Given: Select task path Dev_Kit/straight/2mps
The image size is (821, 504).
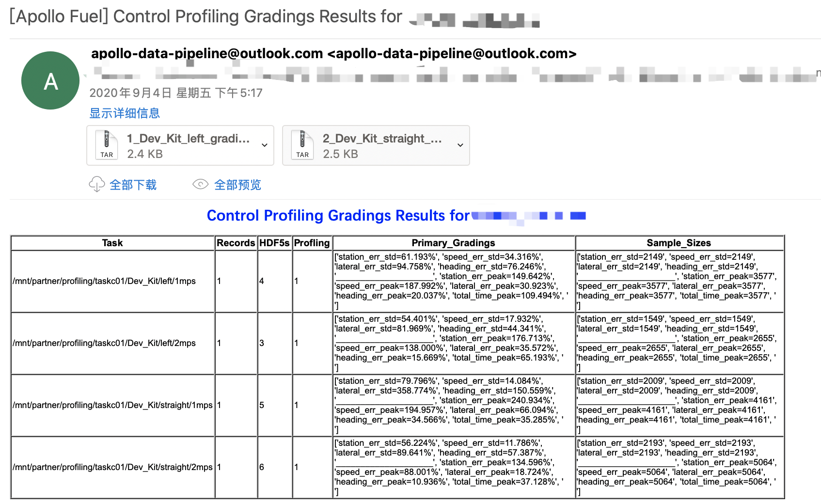Looking at the screenshot, I should 112,467.
